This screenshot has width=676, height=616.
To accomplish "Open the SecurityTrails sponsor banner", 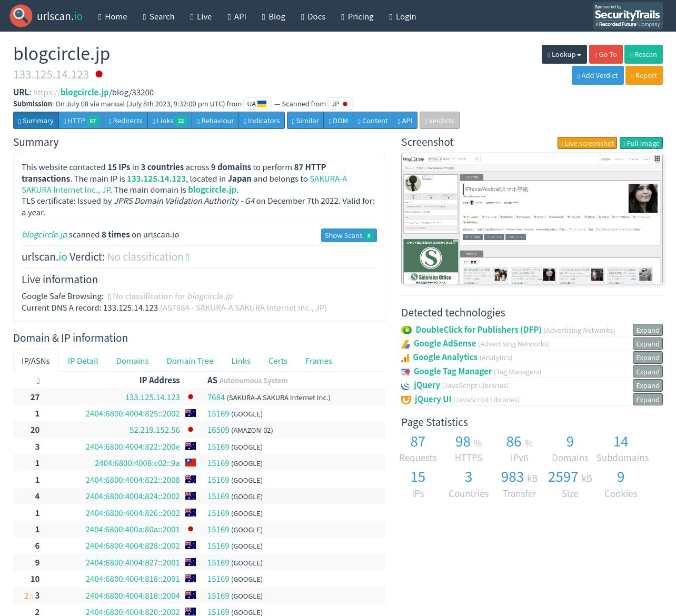I will (628, 16).
